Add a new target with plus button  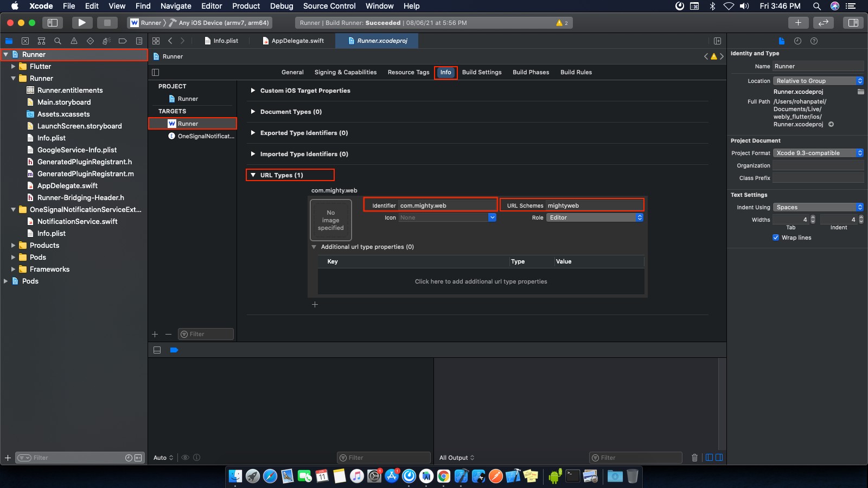click(x=155, y=334)
